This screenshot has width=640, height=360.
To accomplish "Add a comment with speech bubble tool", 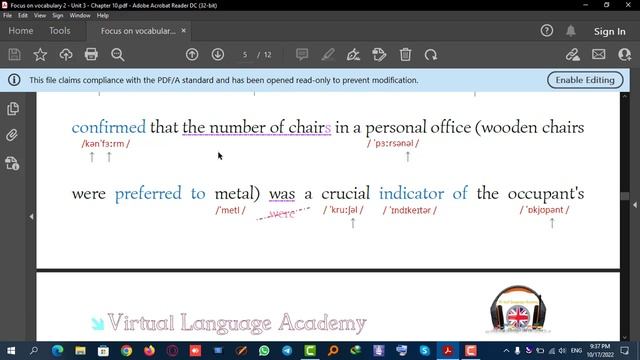I will point(302,55).
